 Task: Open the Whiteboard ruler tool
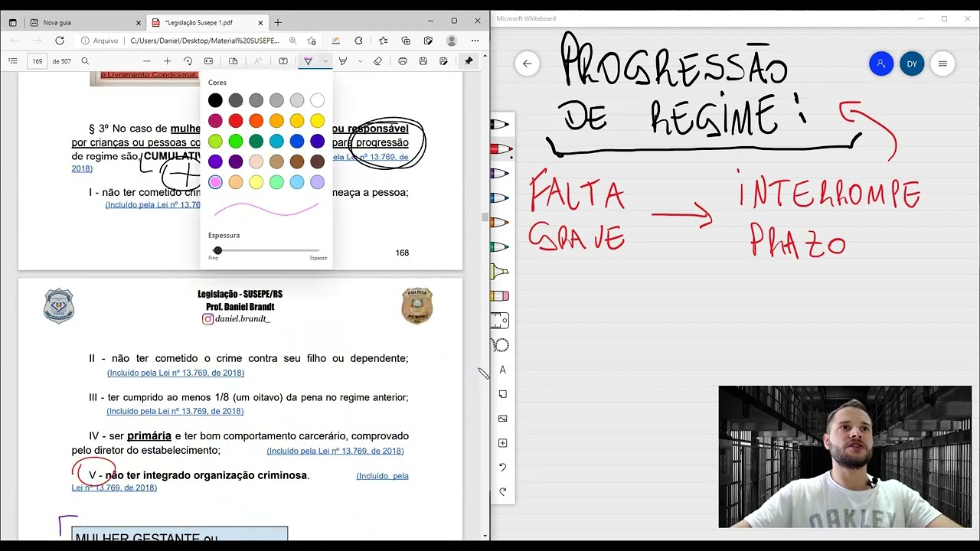500,321
